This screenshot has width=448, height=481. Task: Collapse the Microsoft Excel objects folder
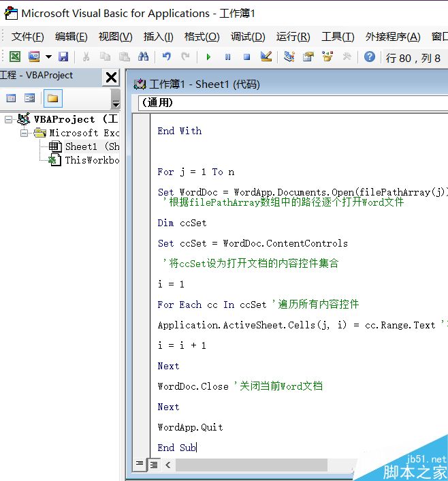[x=24, y=133]
